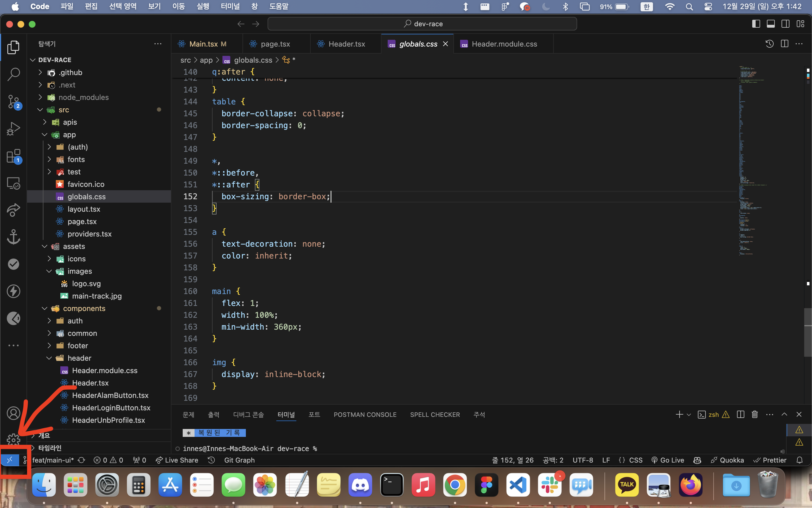Split the editor to the right

(784, 44)
